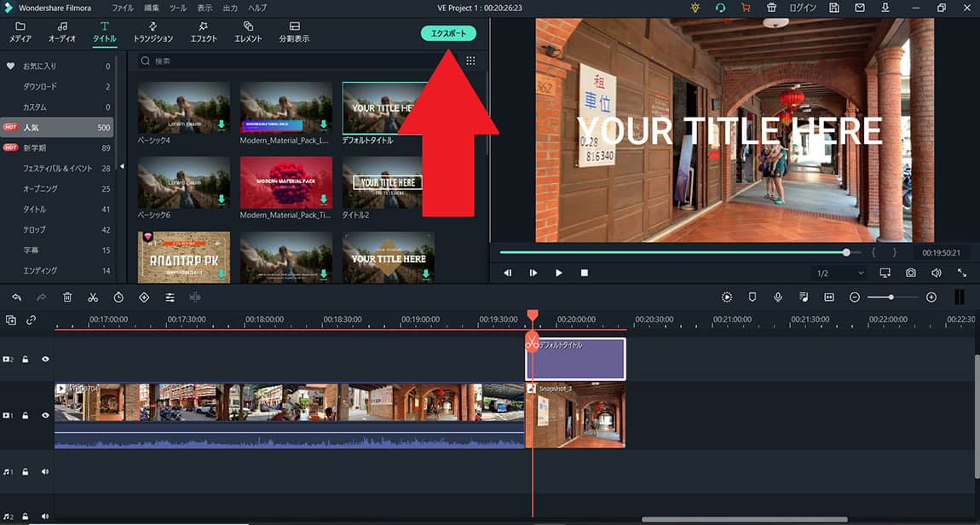Click the play button in the preview
Image resolution: width=980 pixels, height=525 pixels.
pyautogui.click(x=559, y=273)
